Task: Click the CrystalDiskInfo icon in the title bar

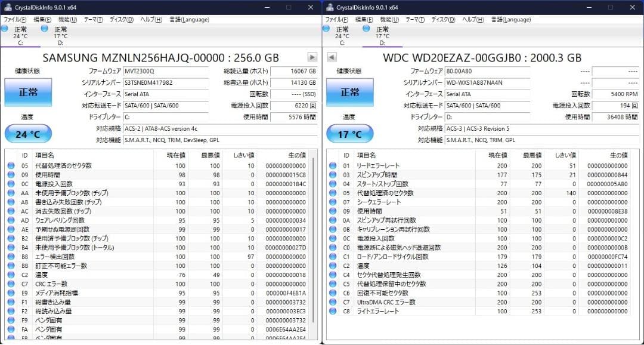Action: point(7,7)
